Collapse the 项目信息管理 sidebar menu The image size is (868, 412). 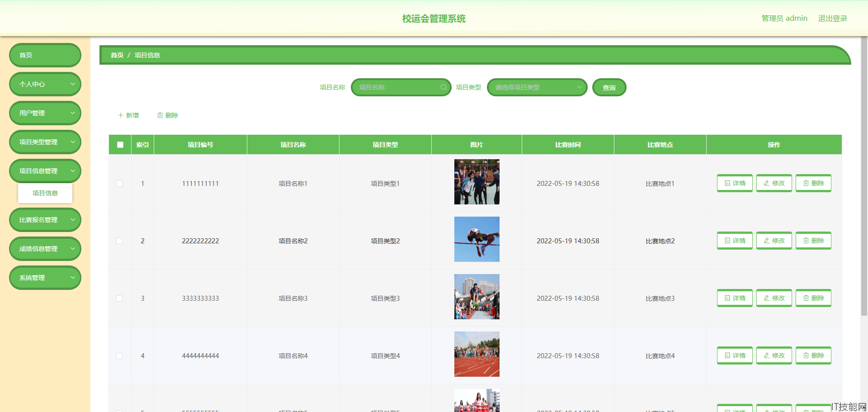coord(45,171)
